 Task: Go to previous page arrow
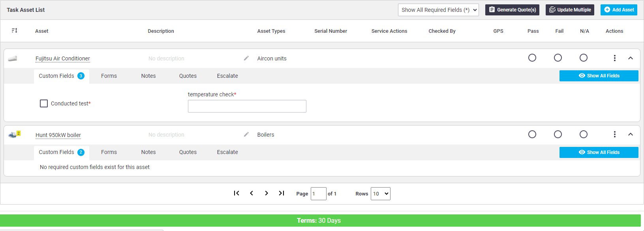coord(252,193)
